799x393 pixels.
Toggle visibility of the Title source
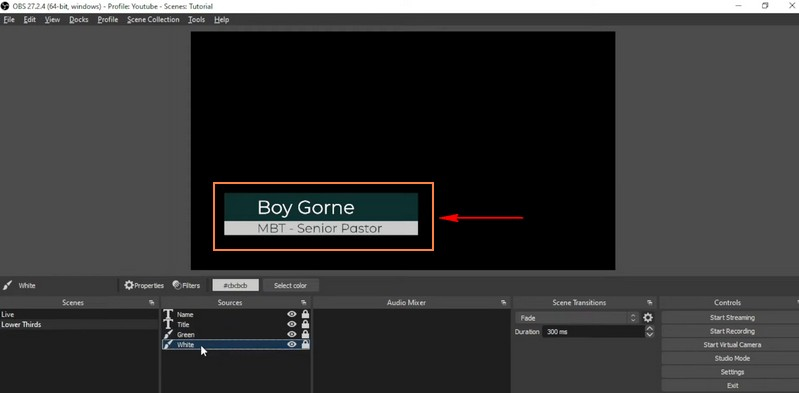point(291,324)
